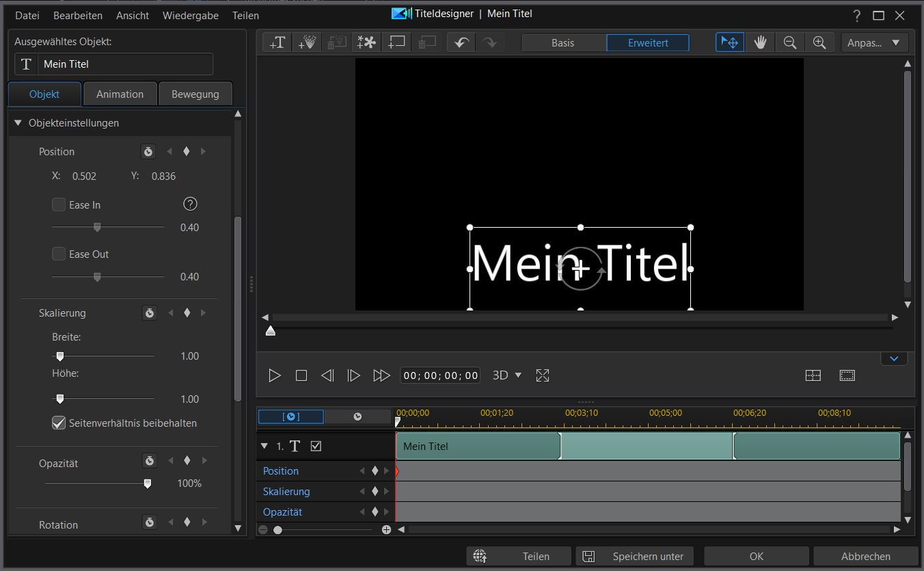Collapse the Objekteinstellungen section
The width and height of the screenshot is (924, 571).
[18, 123]
